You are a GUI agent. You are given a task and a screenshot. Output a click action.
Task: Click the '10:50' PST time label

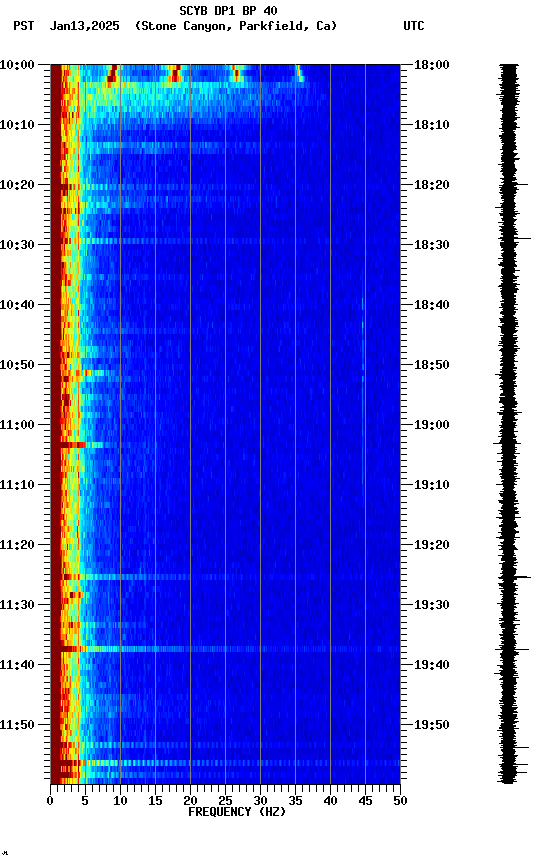pyautogui.click(x=17, y=365)
